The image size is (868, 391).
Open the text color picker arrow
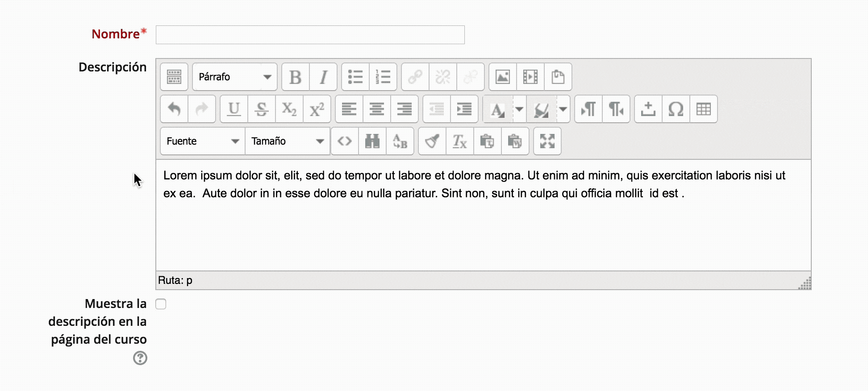[x=519, y=109]
